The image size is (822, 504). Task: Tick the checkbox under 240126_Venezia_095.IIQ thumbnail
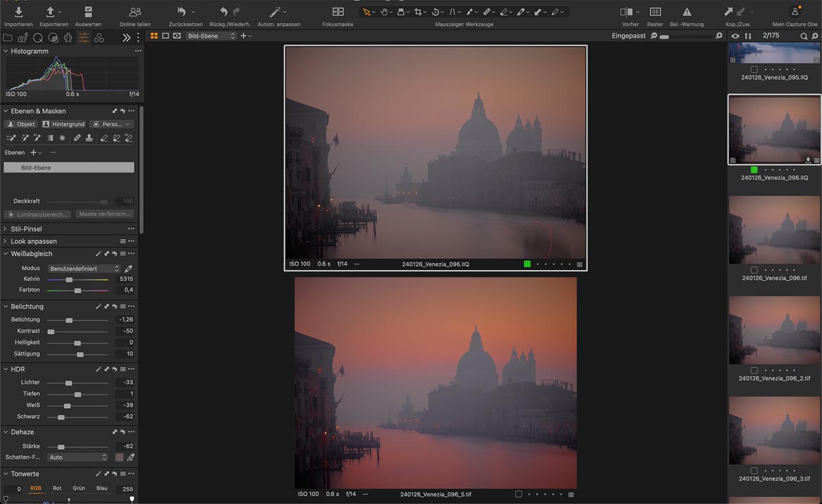point(754,69)
